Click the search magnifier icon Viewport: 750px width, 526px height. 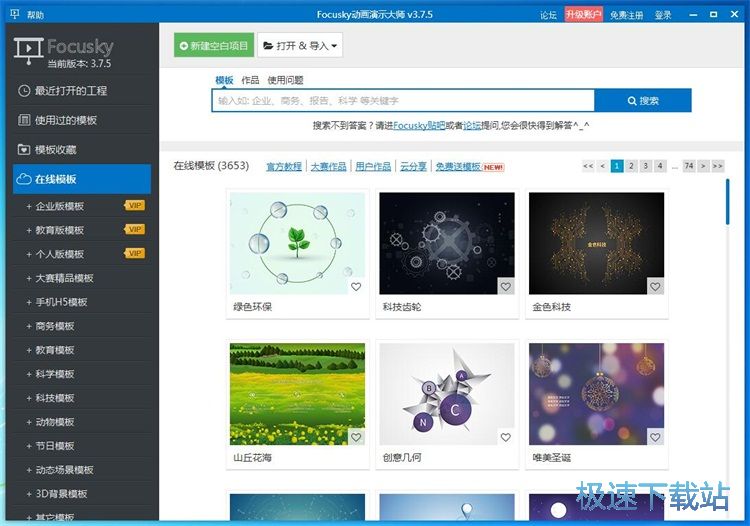point(632,101)
